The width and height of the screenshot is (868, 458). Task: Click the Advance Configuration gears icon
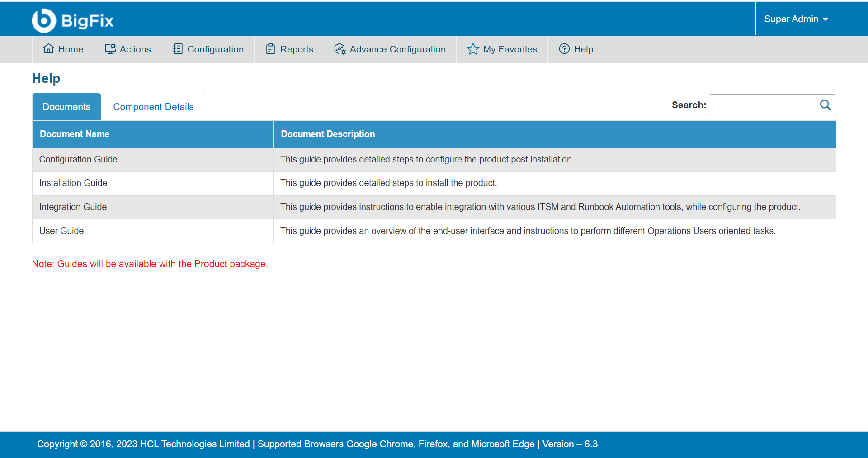(340, 49)
